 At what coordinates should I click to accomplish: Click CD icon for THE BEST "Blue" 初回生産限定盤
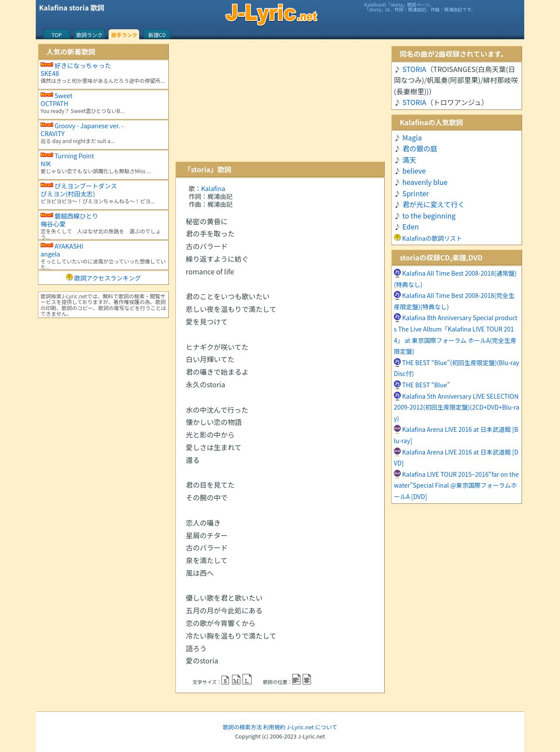pos(397,362)
